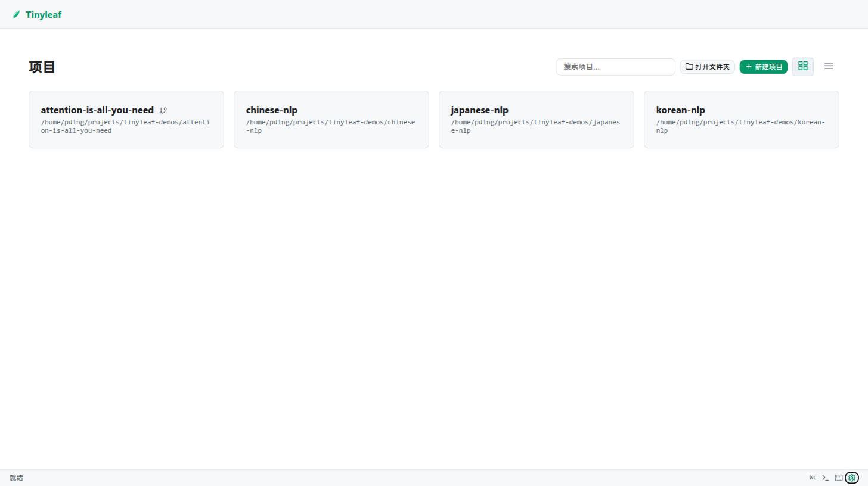Click the 就绪 status text
Viewport: 868px width, 486px height.
click(16, 478)
